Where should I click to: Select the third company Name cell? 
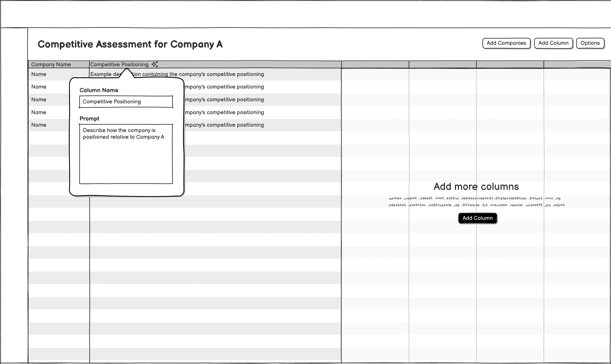pos(39,100)
